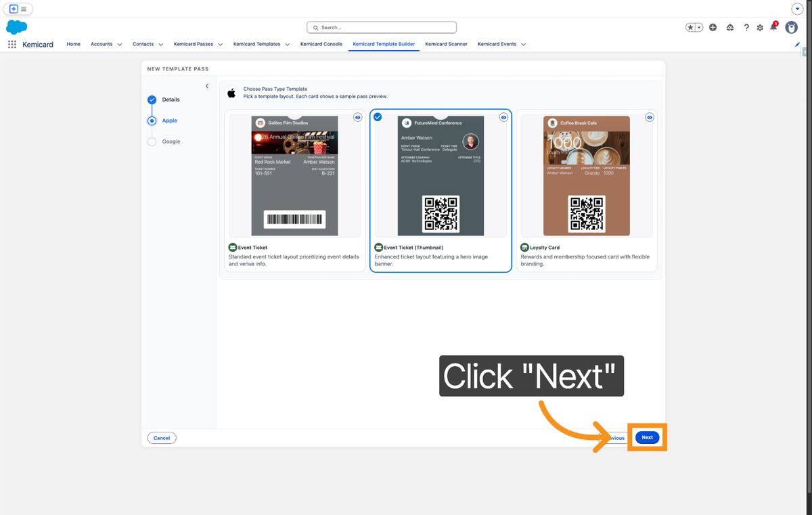Click the Galileo Film Studios logo icon
The image size is (812, 515).
[x=261, y=123]
